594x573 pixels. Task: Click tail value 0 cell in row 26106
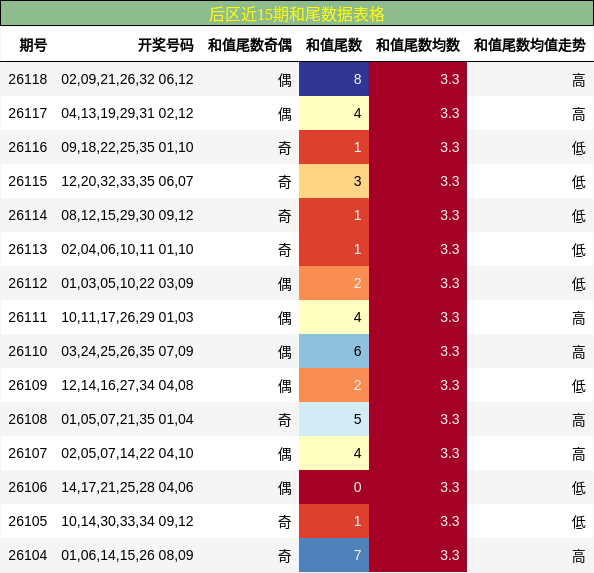(334, 487)
